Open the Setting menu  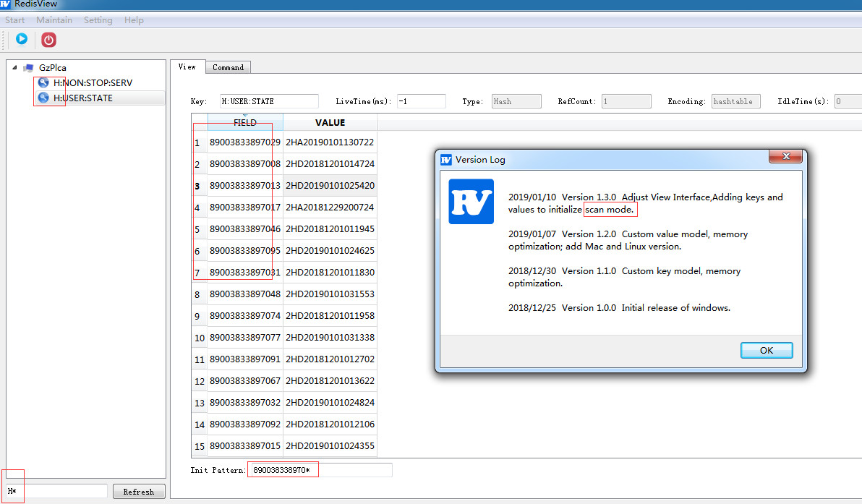(x=98, y=20)
